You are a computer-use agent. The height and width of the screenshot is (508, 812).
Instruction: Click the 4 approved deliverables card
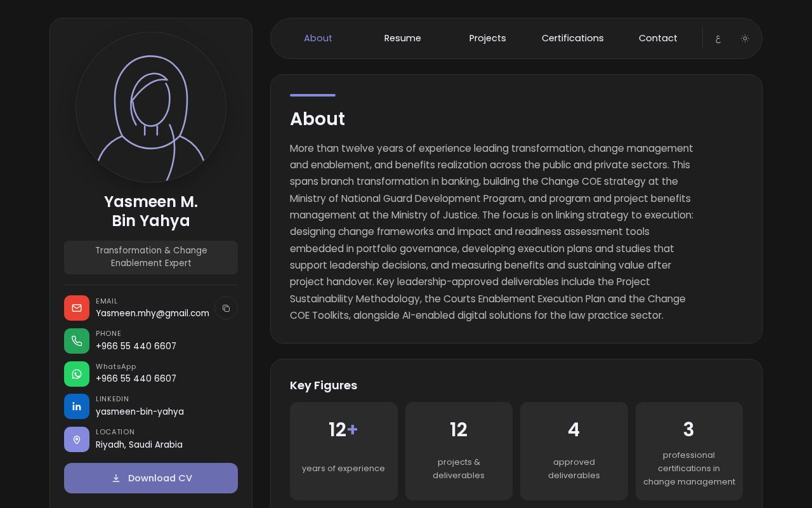pos(574,451)
